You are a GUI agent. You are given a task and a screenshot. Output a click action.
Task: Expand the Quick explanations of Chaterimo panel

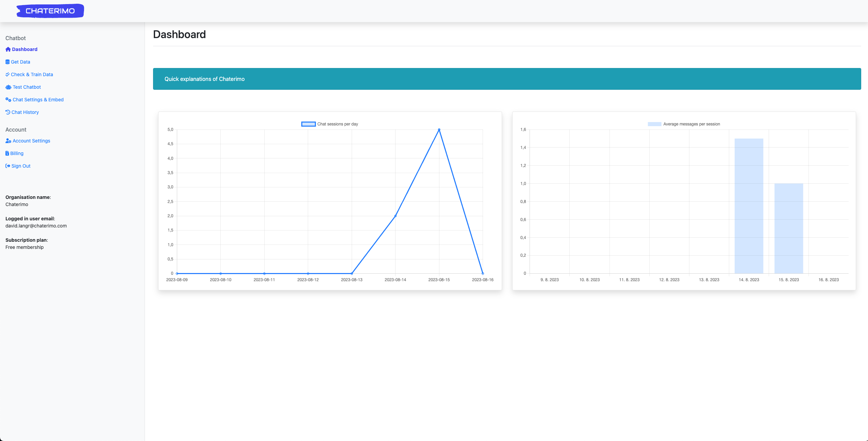click(204, 79)
